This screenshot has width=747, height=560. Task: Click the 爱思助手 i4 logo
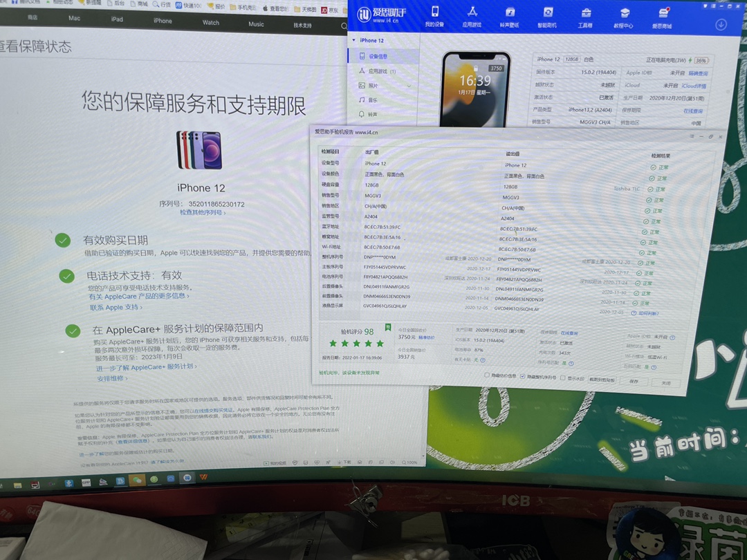pos(380,15)
